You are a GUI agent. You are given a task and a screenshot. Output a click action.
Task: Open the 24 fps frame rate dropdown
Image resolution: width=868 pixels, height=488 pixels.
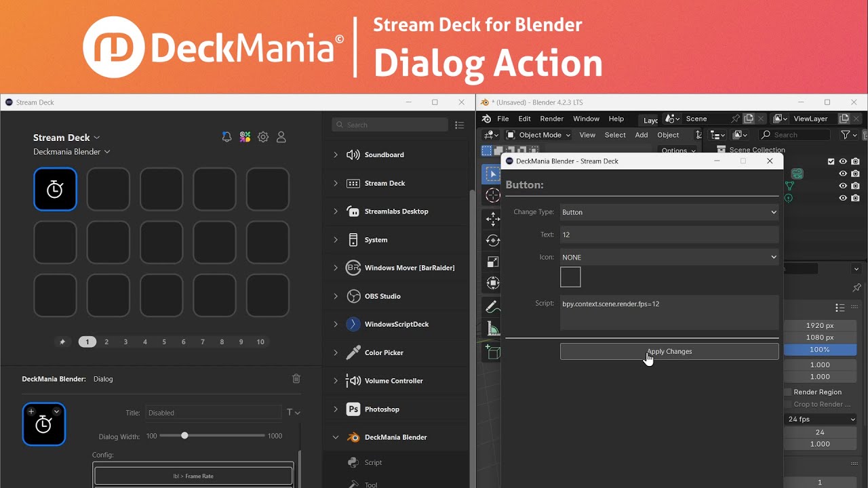point(820,419)
